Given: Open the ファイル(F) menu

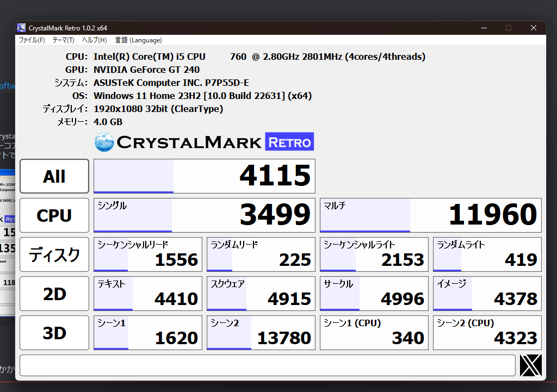Looking at the screenshot, I should point(32,40).
